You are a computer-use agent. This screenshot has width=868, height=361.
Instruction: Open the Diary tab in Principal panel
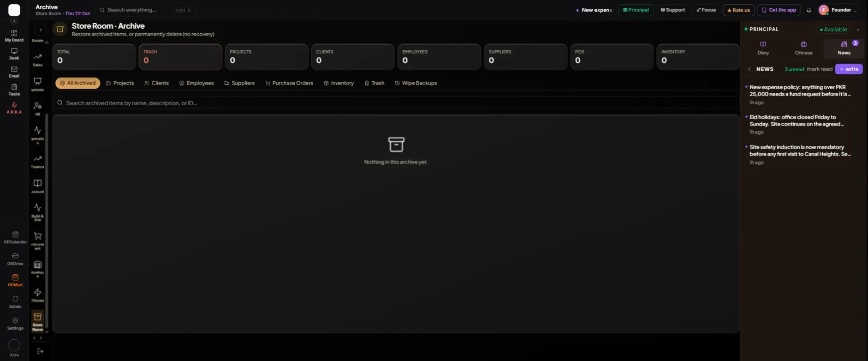763,48
